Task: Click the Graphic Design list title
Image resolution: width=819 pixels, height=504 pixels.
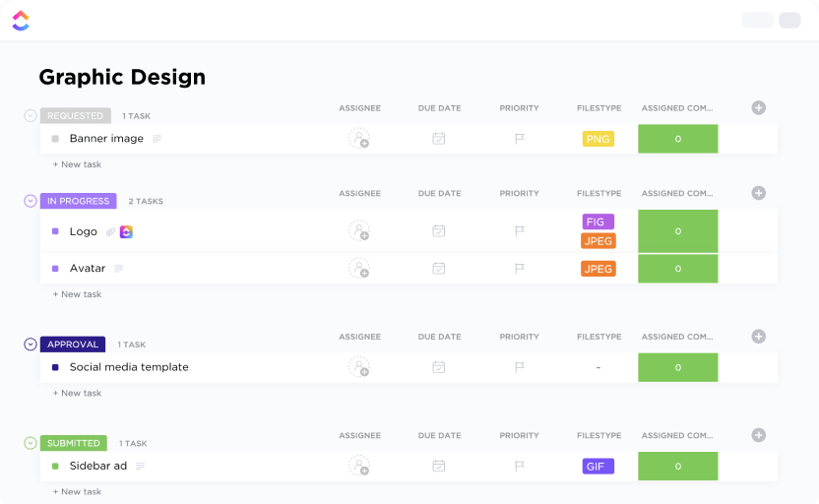Action: click(x=122, y=77)
